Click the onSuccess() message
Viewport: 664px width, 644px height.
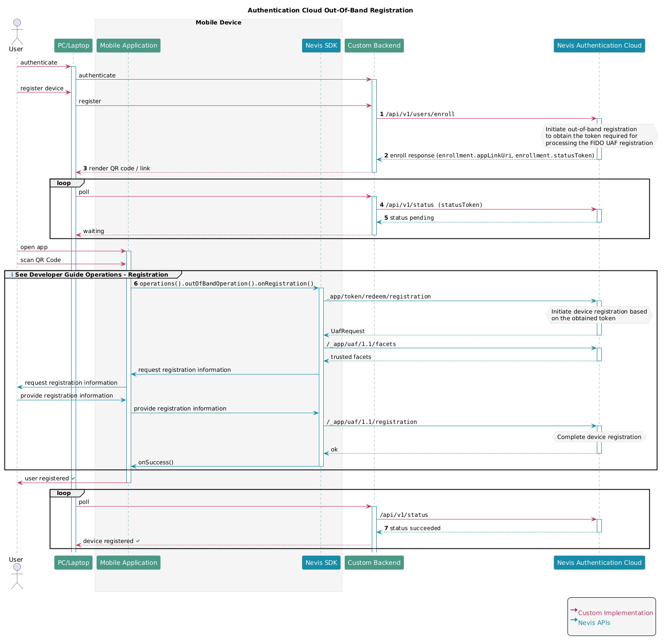click(156, 463)
